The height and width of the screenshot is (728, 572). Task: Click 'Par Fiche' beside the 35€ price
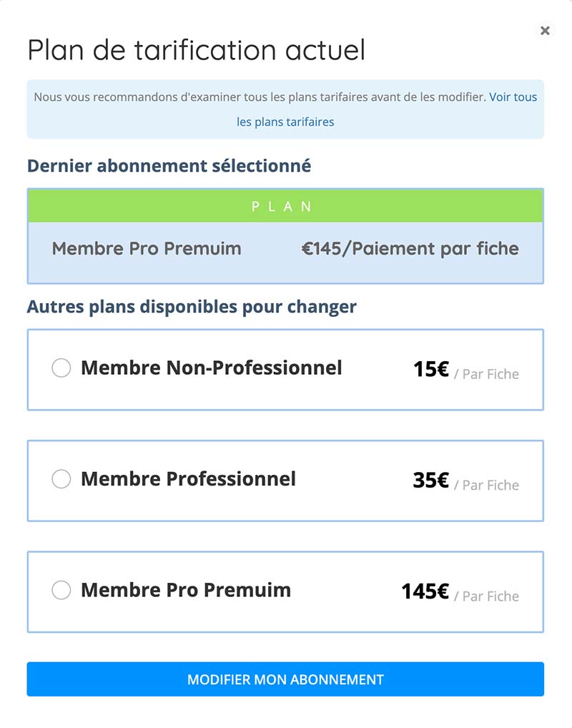point(490,486)
